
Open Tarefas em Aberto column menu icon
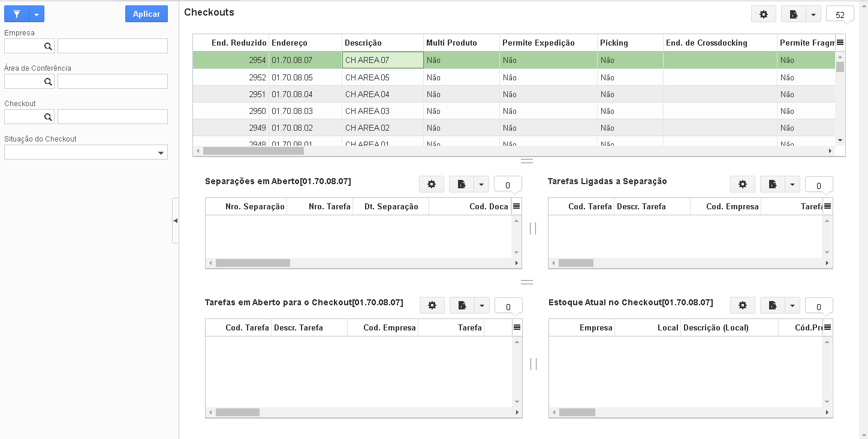pos(517,327)
